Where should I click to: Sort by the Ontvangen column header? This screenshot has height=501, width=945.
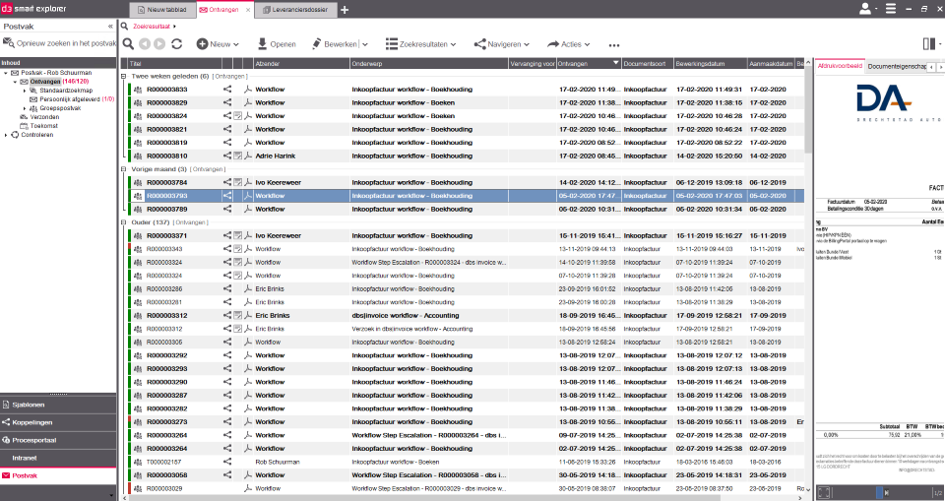[588, 63]
